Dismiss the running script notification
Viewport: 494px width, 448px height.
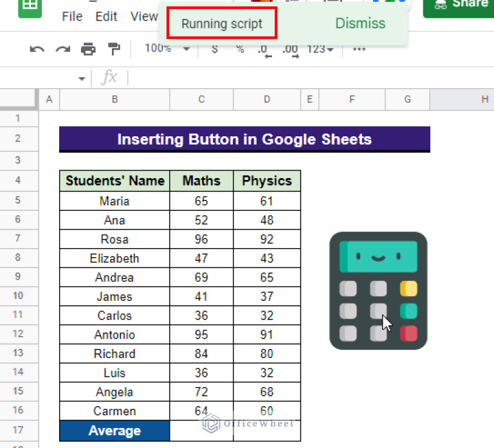click(x=360, y=24)
